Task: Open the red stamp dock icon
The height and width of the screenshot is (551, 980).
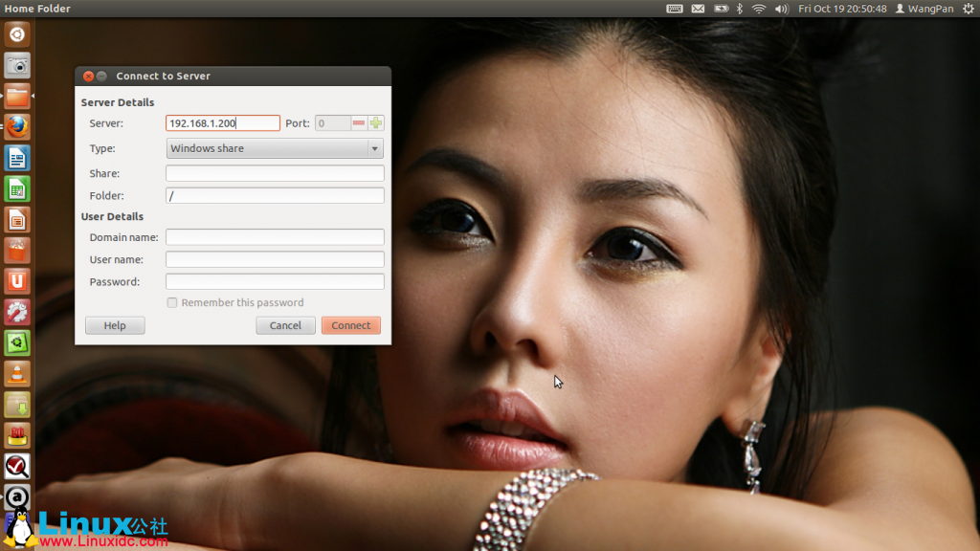Action: 17,435
